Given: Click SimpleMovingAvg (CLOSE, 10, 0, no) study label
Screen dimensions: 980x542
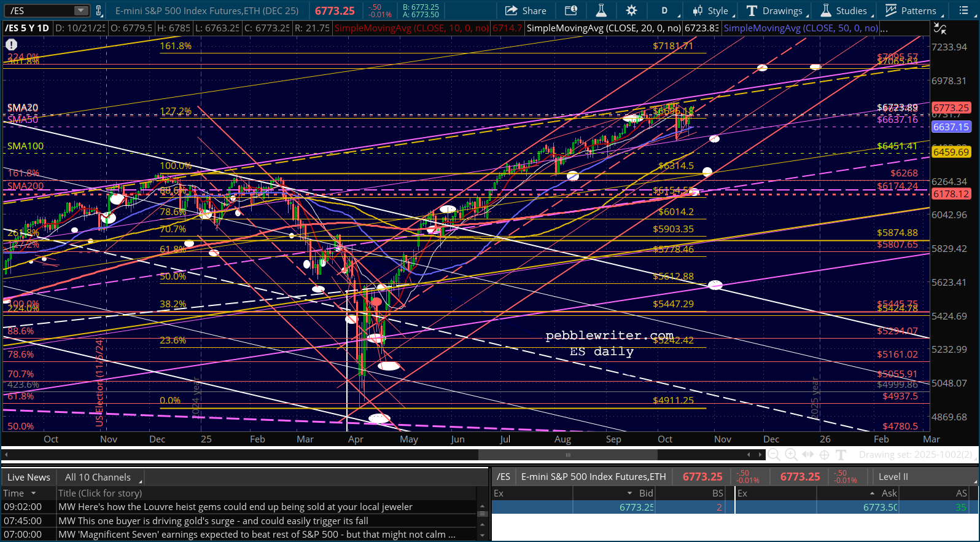Looking at the screenshot, I should point(411,28).
